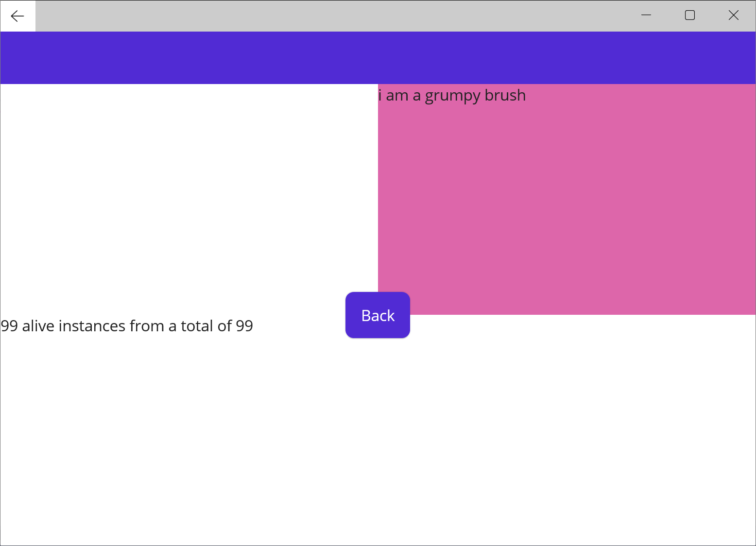Click inside the gray title bar
This screenshot has height=546, width=756.
340,15
